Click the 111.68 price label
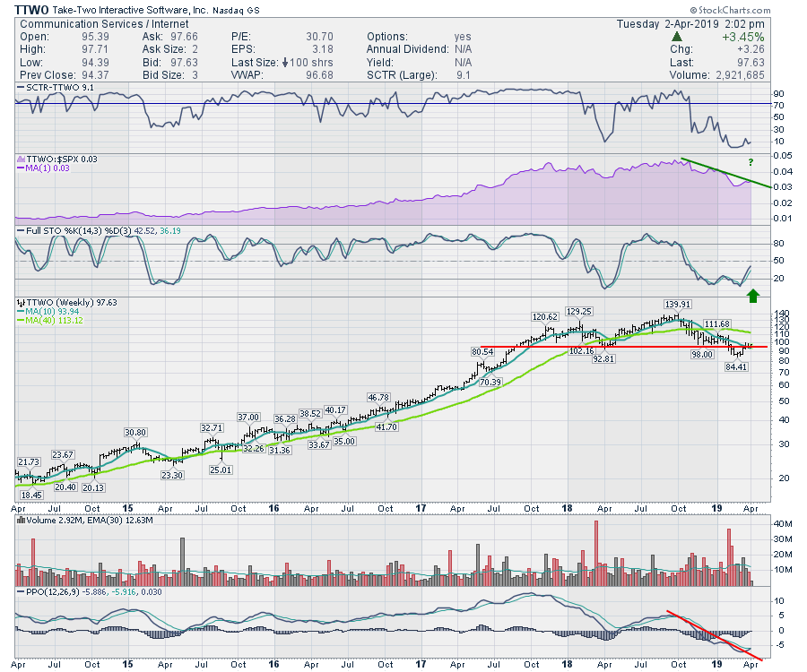 tap(716, 324)
